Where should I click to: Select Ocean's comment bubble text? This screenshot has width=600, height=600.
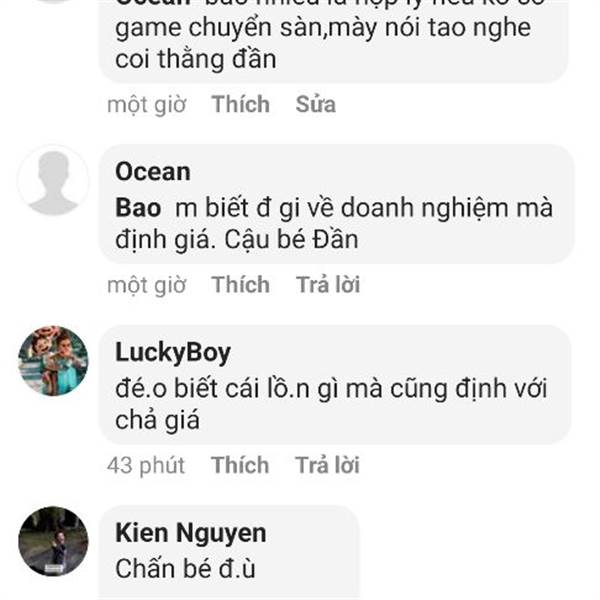click(337, 204)
